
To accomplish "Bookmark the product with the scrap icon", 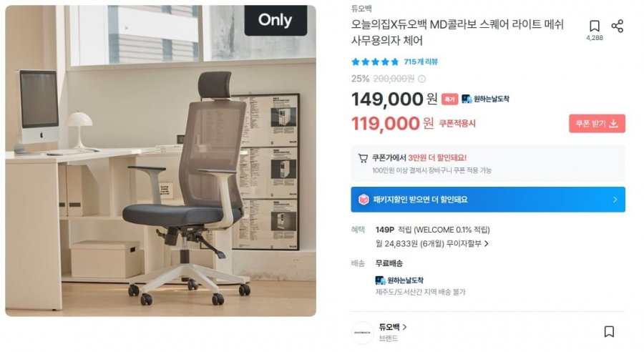I will [595, 26].
